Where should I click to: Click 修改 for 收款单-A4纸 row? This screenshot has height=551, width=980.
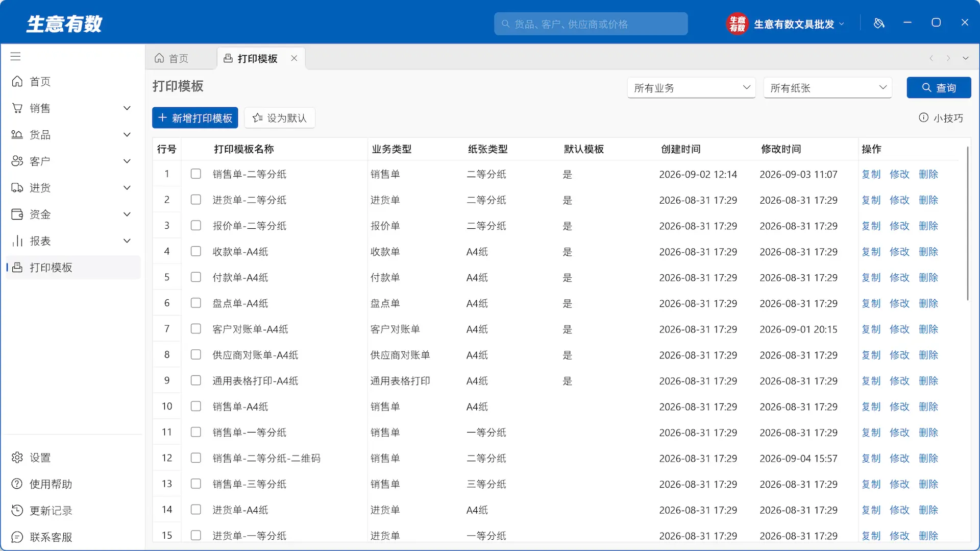point(899,252)
